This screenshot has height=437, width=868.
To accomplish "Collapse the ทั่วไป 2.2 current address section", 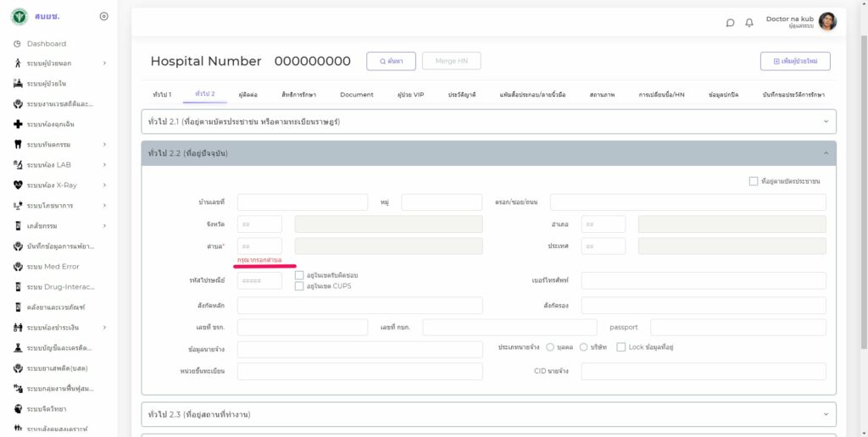I will click(x=826, y=153).
